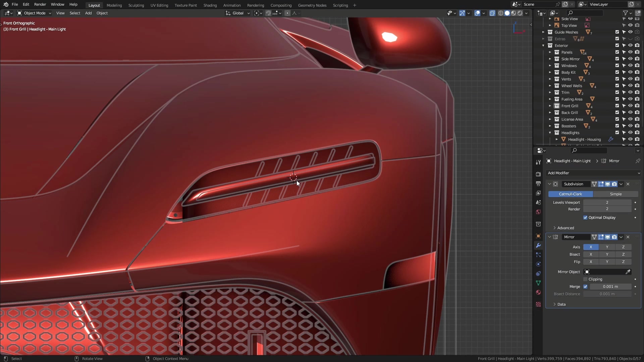
Task: Open the Object Constraints properties tab
Action: (538, 274)
